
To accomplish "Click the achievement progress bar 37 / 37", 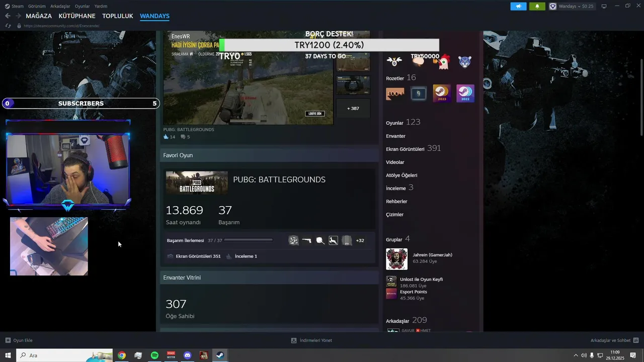I will (249, 240).
